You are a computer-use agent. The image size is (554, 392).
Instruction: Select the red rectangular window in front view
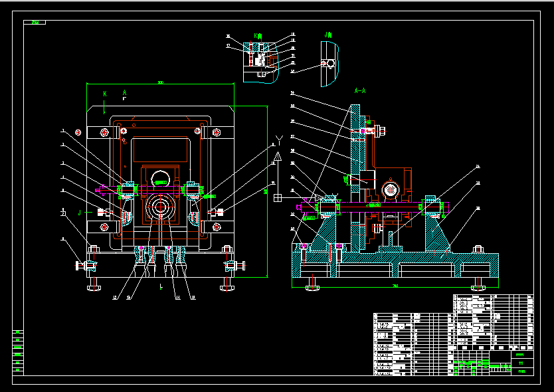click(160, 150)
